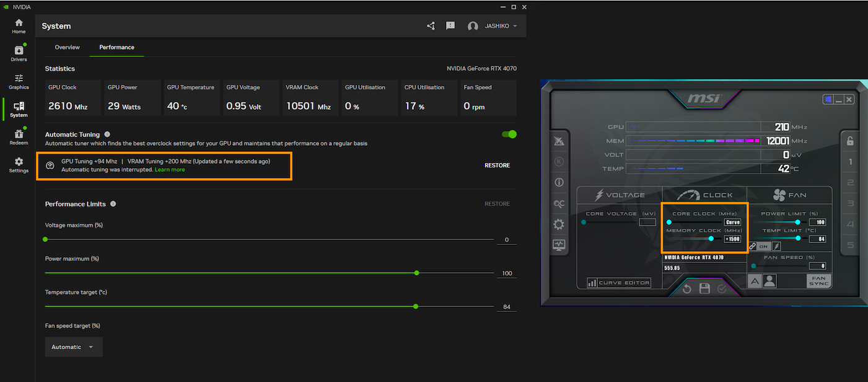Open Home in the NVIDIA sidebar
Screen dimensions: 868x382
19,26
